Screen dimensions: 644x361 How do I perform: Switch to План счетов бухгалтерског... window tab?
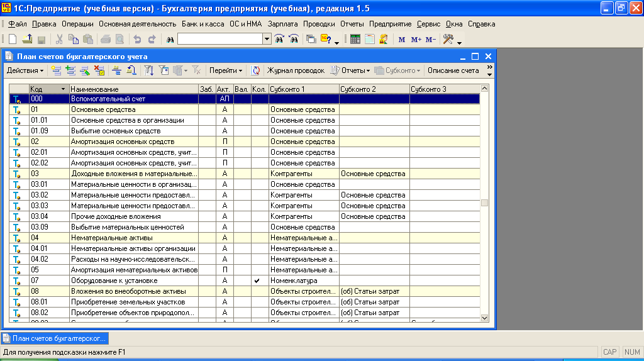(x=55, y=338)
